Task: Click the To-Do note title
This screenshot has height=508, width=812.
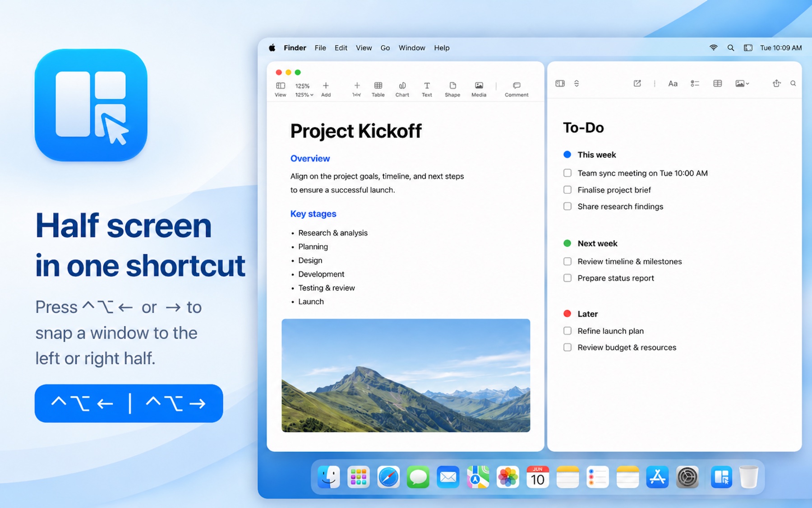Action: pyautogui.click(x=583, y=128)
